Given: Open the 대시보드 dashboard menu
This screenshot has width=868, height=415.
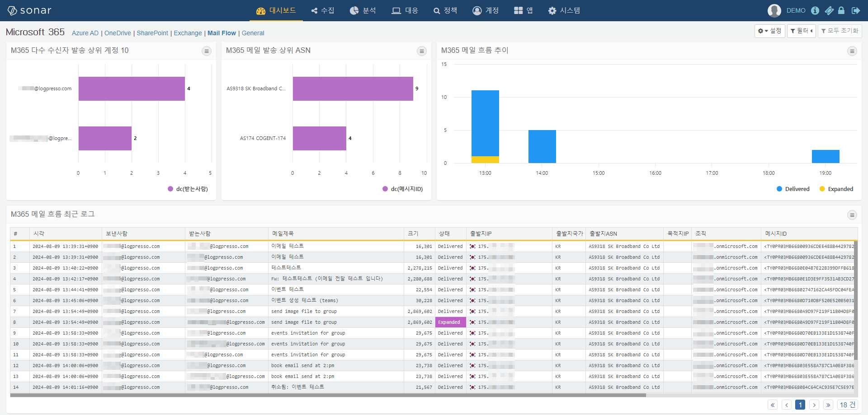Looking at the screenshot, I should pos(276,10).
